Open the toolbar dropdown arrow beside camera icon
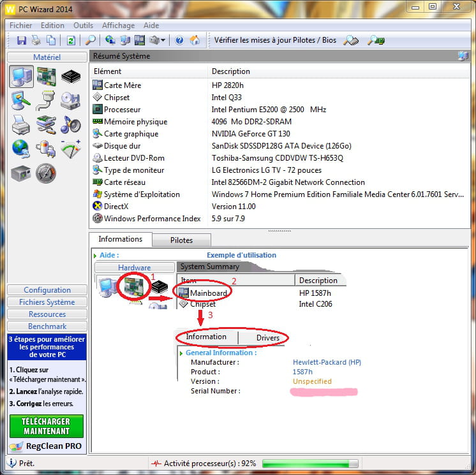 click(163, 40)
